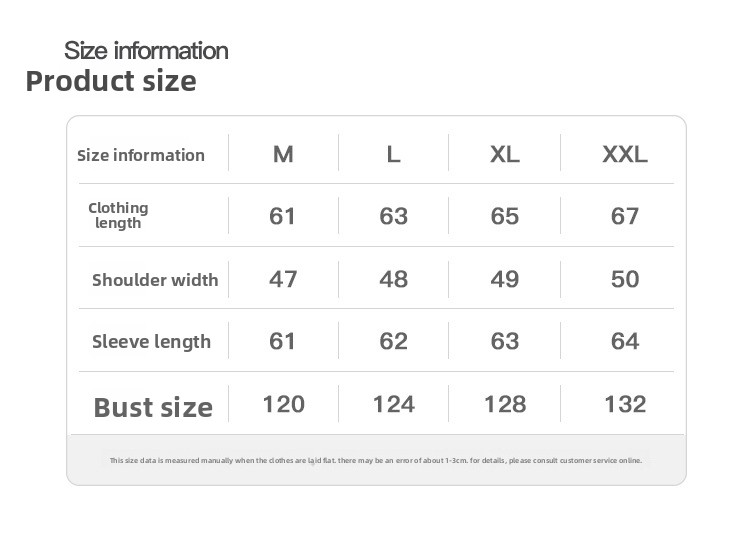Select the XL size column header

coord(504,155)
